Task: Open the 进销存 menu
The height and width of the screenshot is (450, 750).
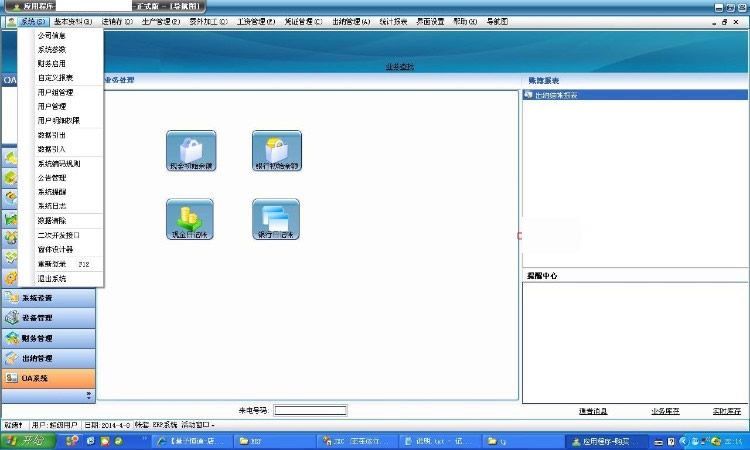Action: coord(117,22)
